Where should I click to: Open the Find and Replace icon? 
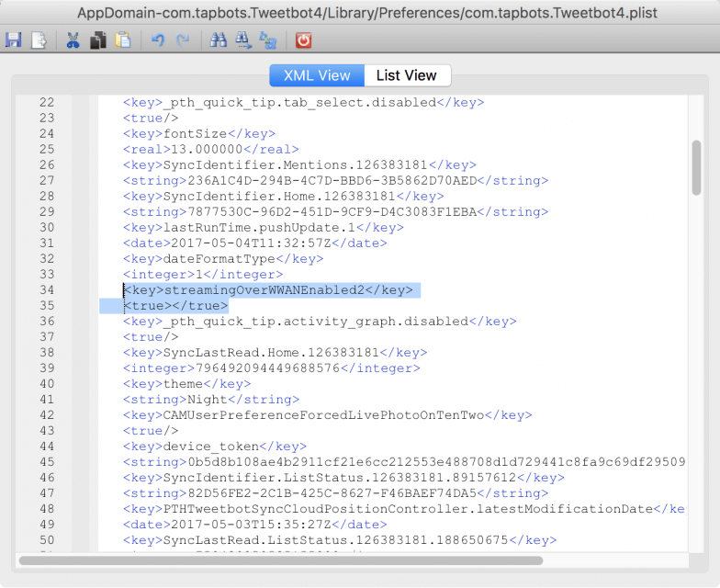tap(268, 40)
